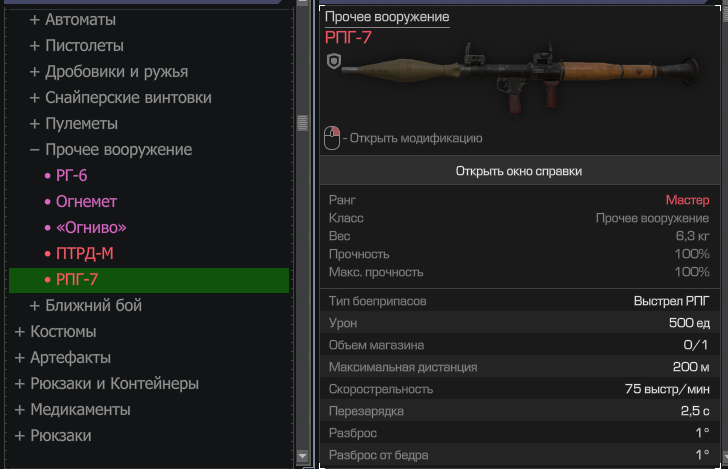Expand the Ближний бой category
The image size is (728, 469).
[x=85, y=306]
